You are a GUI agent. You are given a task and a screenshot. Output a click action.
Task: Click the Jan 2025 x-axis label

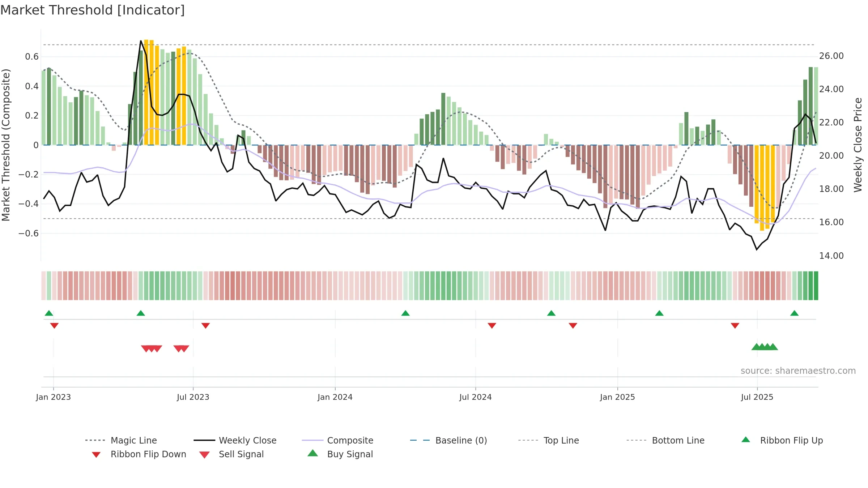[617, 397]
